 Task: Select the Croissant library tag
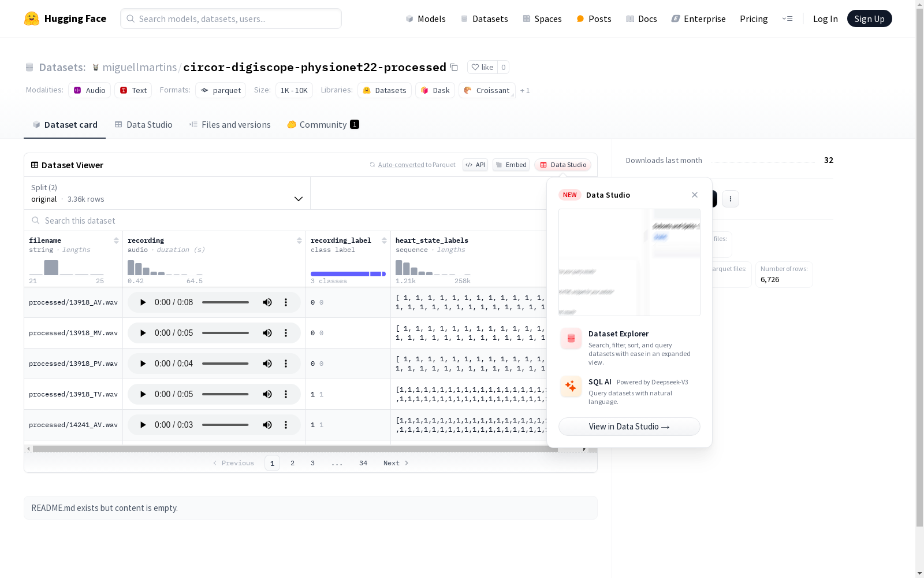(487, 90)
